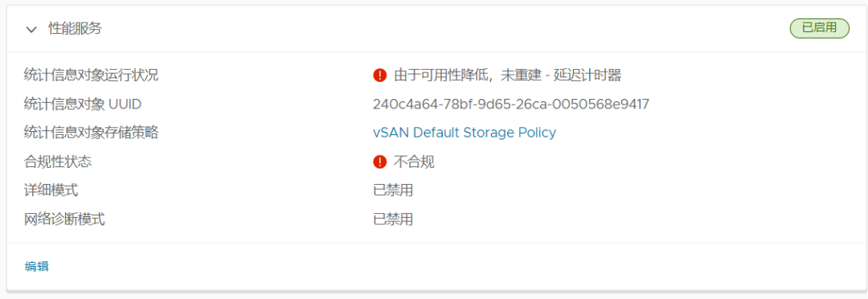Click the 编辑 link
Image resolution: width=868 pixels, height=299 pixels.
(36, 266)
